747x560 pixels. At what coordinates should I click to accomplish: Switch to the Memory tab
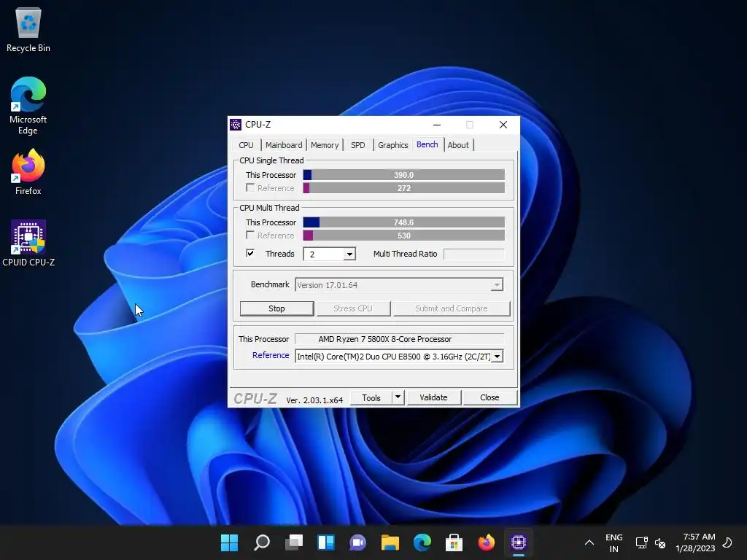click(x=325, y=145)
